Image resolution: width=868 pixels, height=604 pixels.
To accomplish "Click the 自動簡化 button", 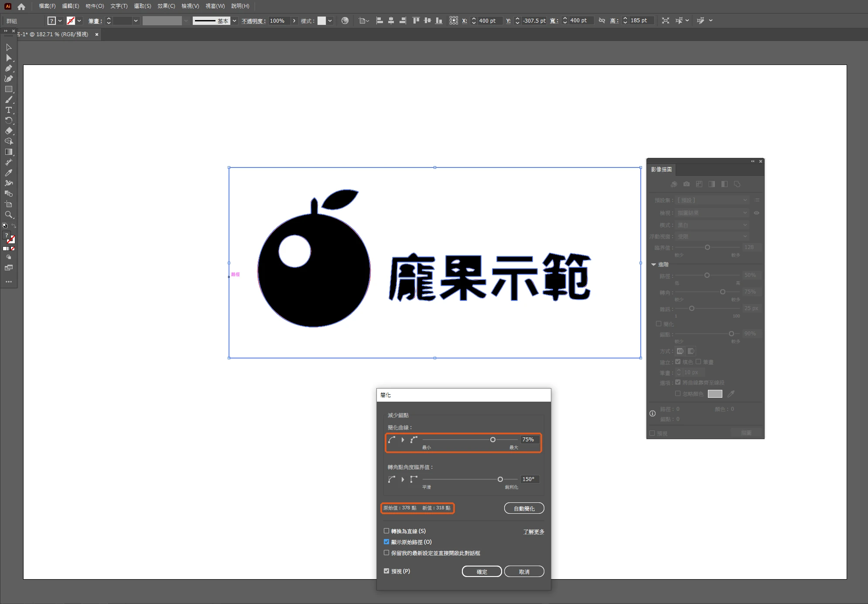I will click(x=524, y=508).
